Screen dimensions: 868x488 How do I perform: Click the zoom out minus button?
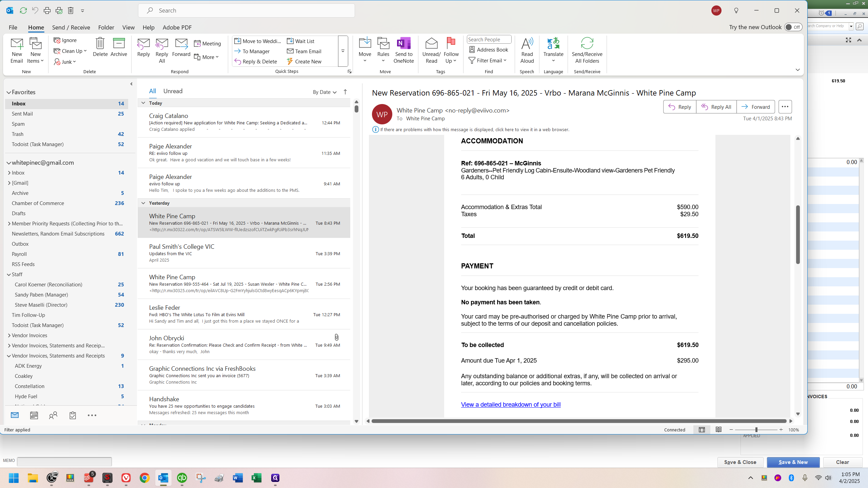coord(731,430)
